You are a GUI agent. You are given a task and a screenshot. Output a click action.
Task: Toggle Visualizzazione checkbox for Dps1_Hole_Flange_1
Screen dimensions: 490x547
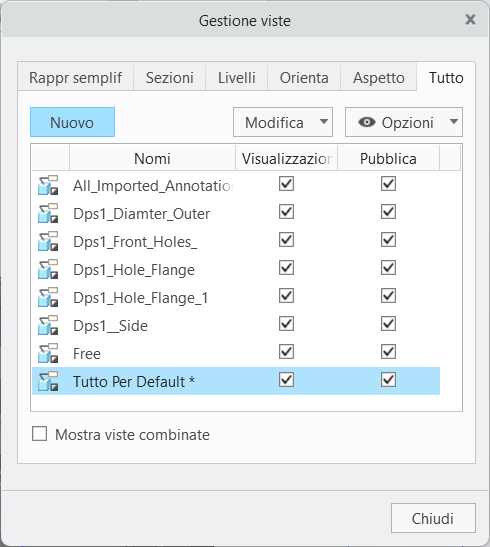click(286, 295)
